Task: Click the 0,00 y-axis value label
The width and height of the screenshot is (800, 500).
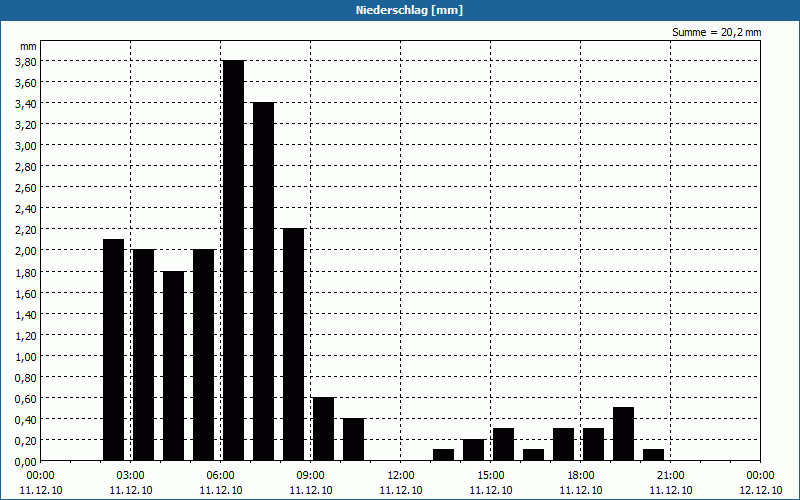Action: pyautogui.click(x=25, y=461)
